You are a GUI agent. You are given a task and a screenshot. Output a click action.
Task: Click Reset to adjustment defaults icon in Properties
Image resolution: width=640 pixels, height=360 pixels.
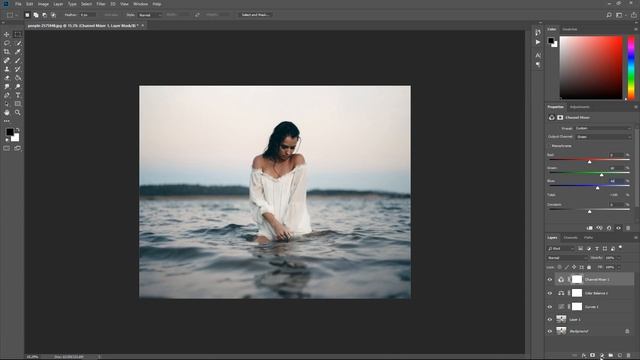coord(609,228)
